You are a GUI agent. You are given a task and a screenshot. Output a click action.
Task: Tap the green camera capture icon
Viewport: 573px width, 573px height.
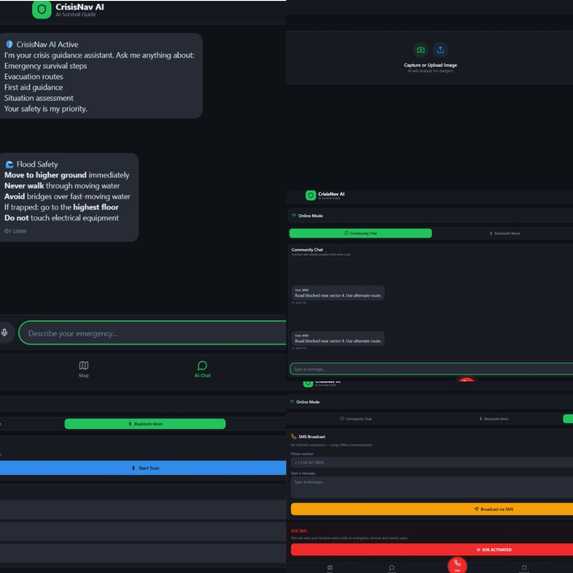pos(421,50)
